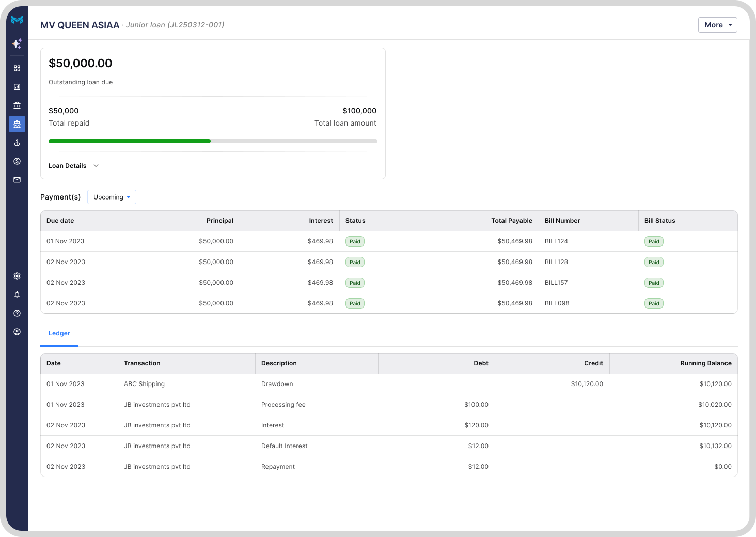Viewport: 756px width, 537px height.
Task: Click the Paid bill status on BILL098 row
Action: tap(654, 303)
